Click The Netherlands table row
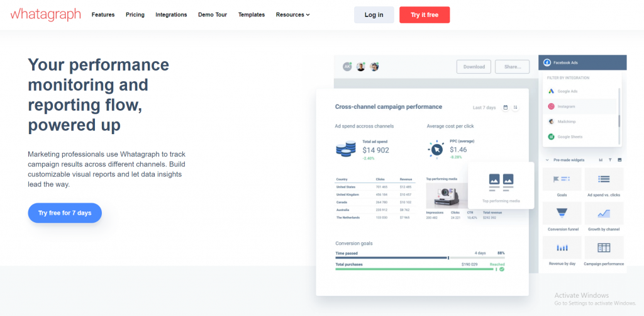This screenshot has height=316, width=644. click(x=375, y=218)
